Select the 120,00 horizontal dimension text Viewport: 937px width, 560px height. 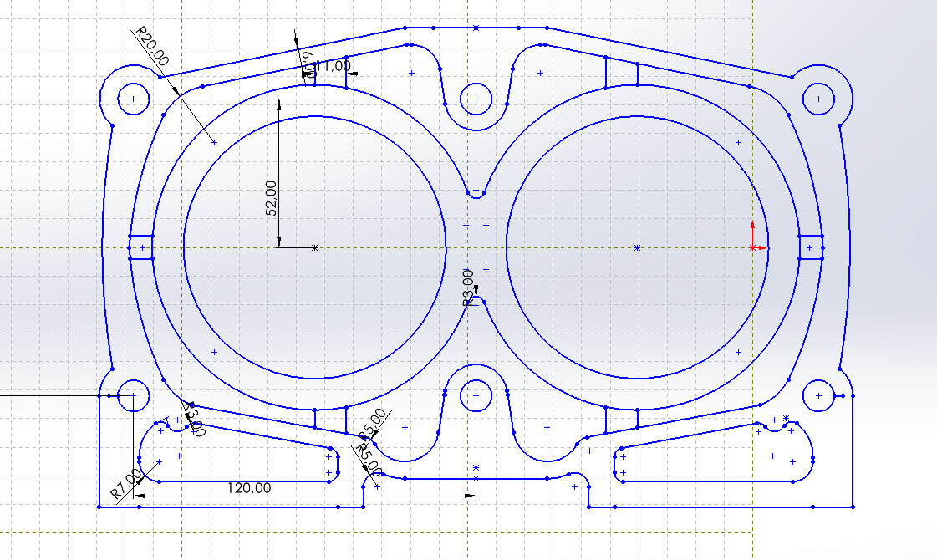[x=249, y=488]
